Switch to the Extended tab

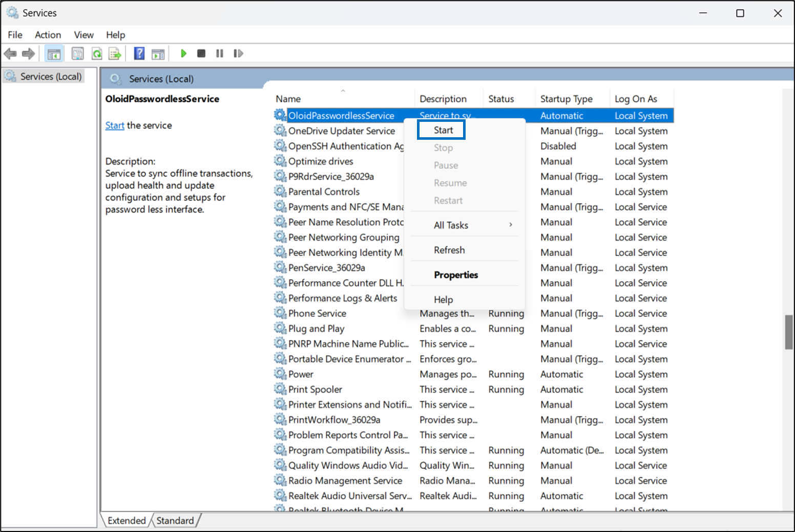point(127,521)
